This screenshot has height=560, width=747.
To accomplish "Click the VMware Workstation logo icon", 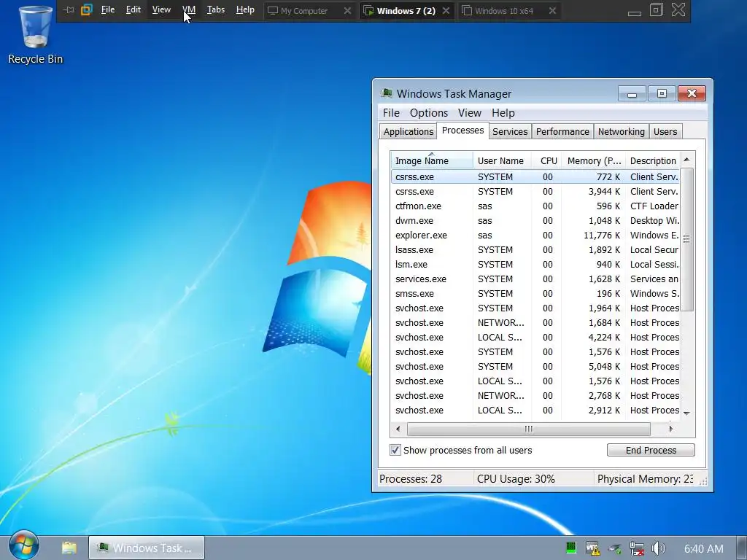I will 86,9.
